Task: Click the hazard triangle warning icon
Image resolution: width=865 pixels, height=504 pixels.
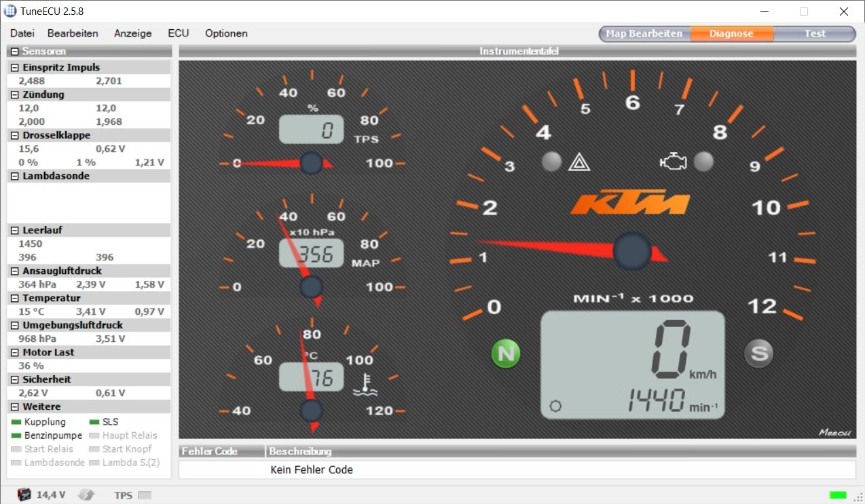Action: point(579,162)
